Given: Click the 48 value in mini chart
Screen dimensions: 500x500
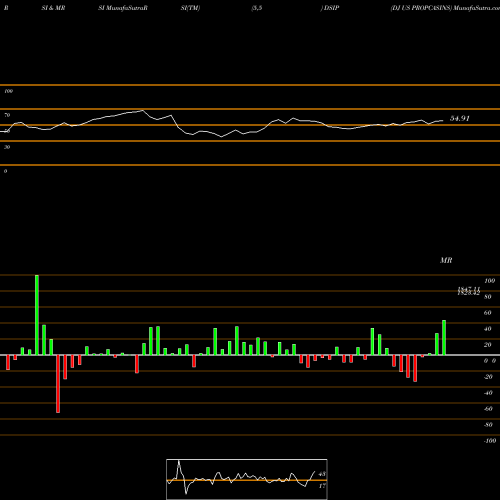Looking at the screenshot, I should click(322, 474).
